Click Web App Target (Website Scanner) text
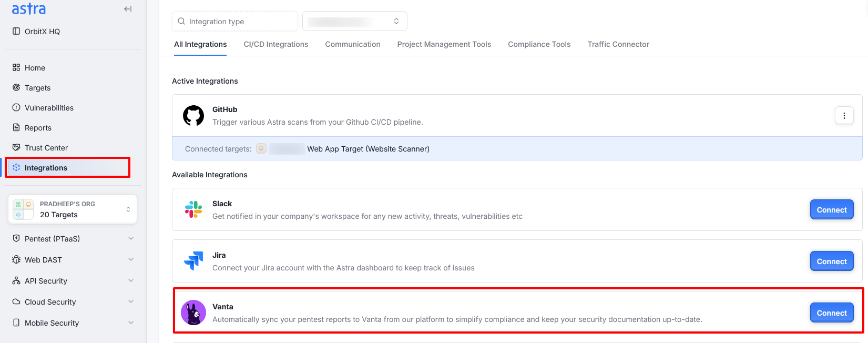 pos(368,149)
